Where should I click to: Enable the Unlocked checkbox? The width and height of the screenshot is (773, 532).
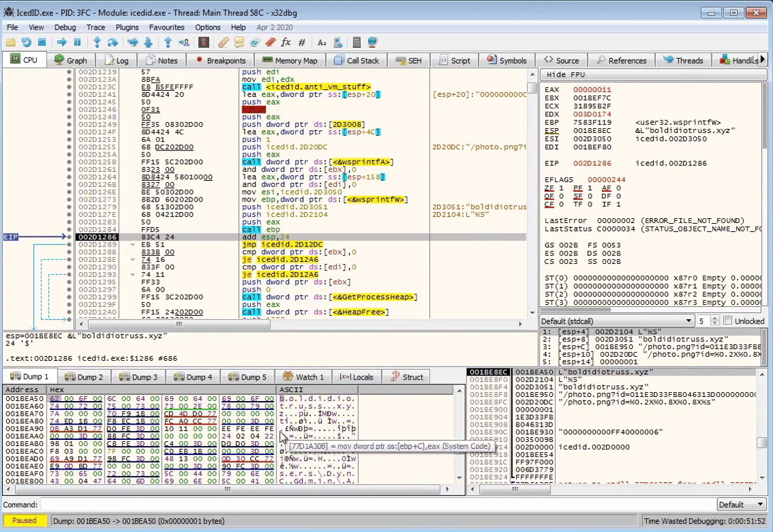tap(727, 321)
